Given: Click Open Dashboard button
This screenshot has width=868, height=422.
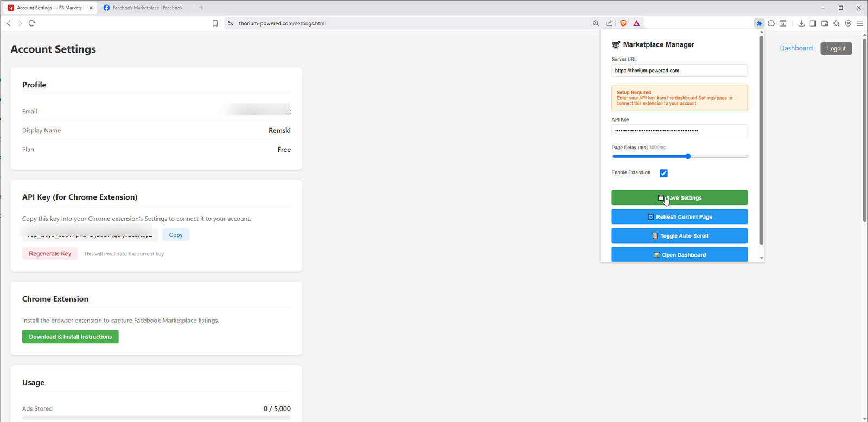Looking at the screenshot, I should (x=679, y=254).
